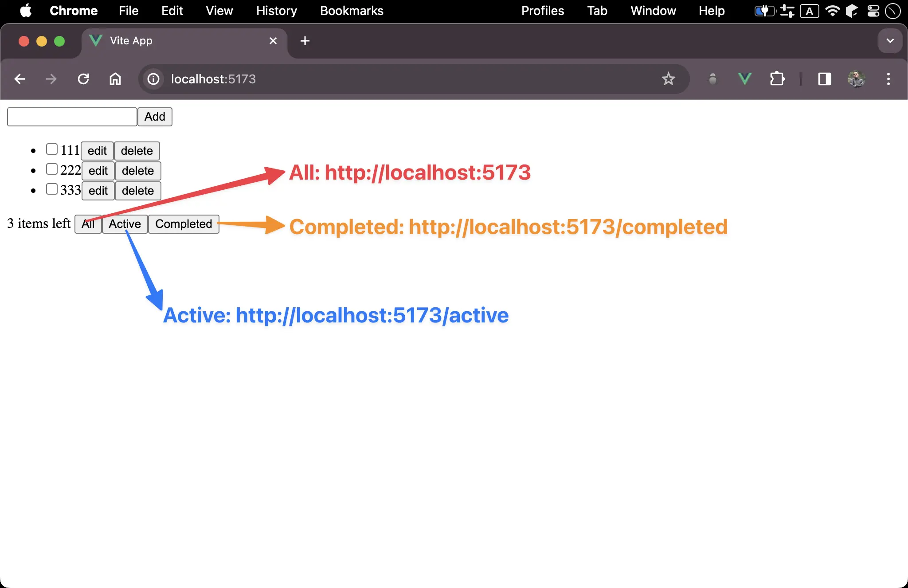Open the View menu
Image resolution: width=908 pixels, height=588 pixels.
pyautogui.click(x=219, y=11)
